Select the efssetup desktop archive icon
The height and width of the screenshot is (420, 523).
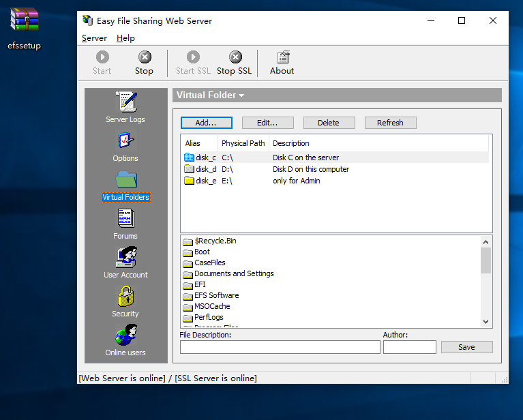pyautogui.click(x=25, y=19)
